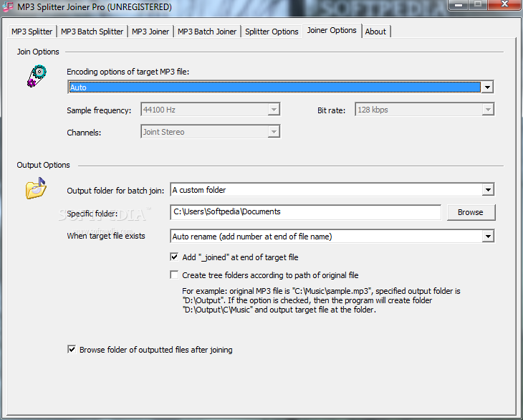Click the "For example: original MP3 file" explanation text
523x420 pixels.
321,300
